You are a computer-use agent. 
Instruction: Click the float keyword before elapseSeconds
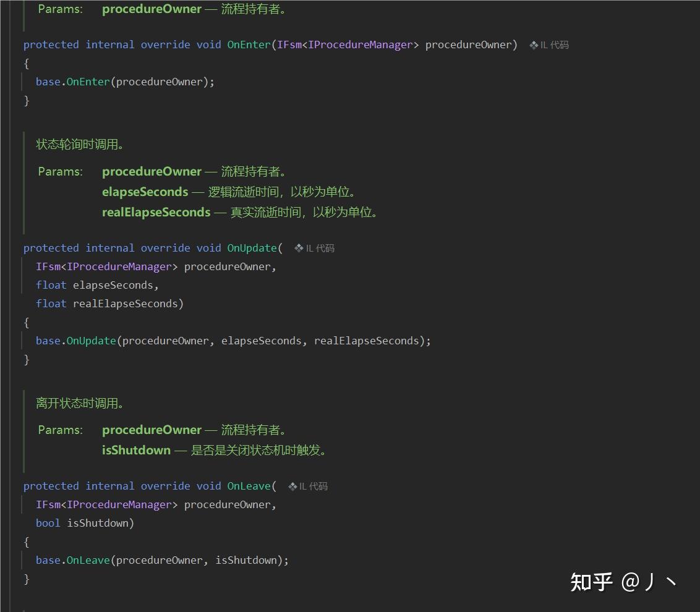click(x=51, y=285)
